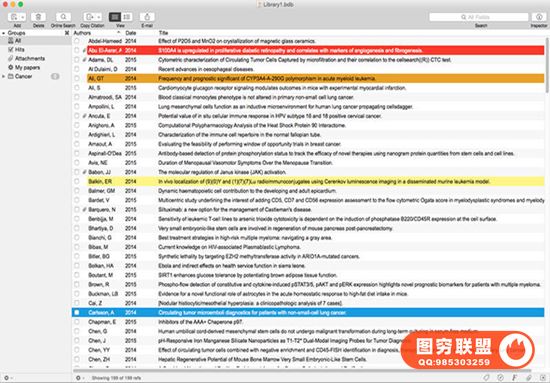Click the italic F icon in status bar
This screenshot has width=550, height=383.
point(514,377)
